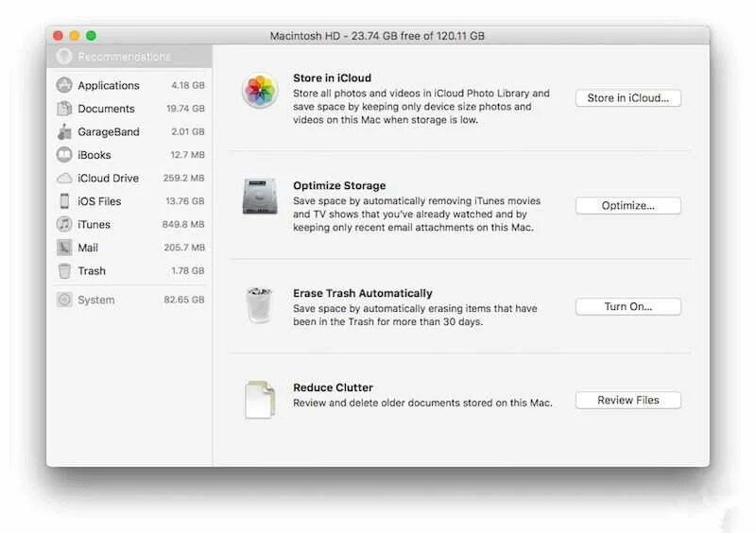Click the Store in iCloud... button
This screenshot has height=533, width=756.
(x=628, y=98)
